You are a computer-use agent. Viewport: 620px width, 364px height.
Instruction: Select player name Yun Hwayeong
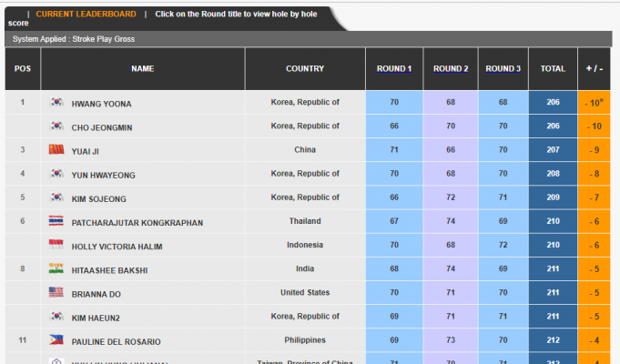point(103,175)
